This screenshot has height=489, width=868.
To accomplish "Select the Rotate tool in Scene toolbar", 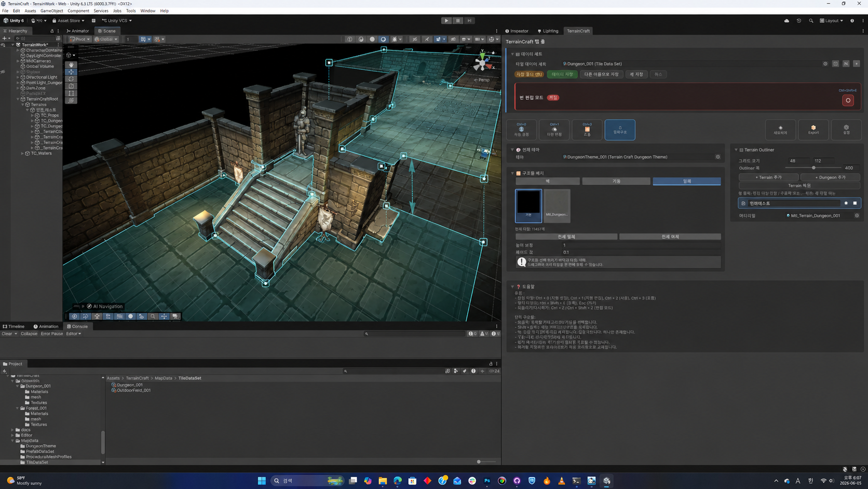I will tap(71, 79).
